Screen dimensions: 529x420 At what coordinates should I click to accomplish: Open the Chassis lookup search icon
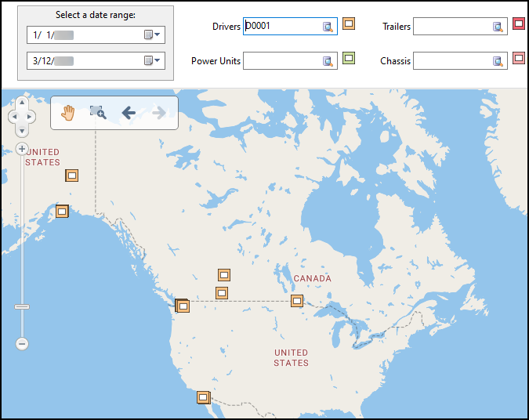pos(498,61)
